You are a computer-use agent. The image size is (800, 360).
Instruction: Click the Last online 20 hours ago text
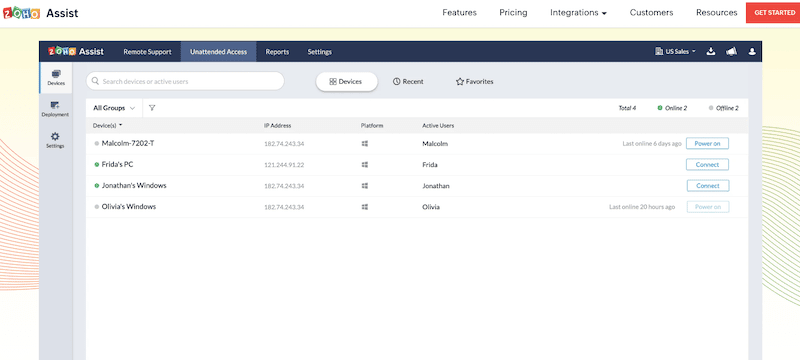point(642,207)
